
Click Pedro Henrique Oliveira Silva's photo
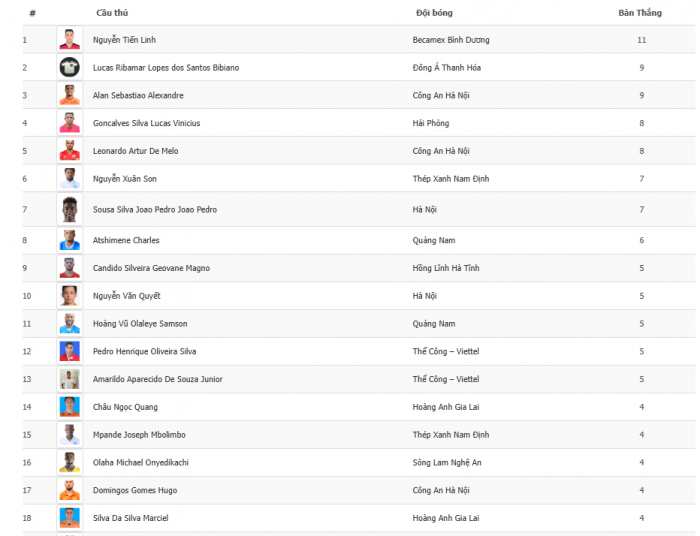click(x=70, y=351)
